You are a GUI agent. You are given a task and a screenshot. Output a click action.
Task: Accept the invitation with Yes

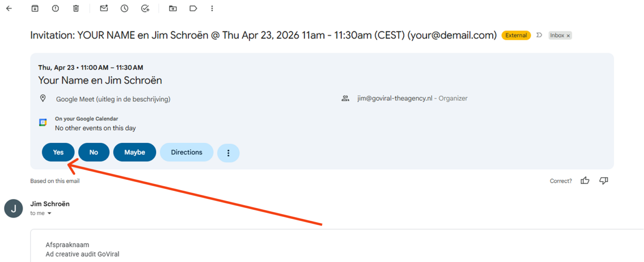[58, 152]
